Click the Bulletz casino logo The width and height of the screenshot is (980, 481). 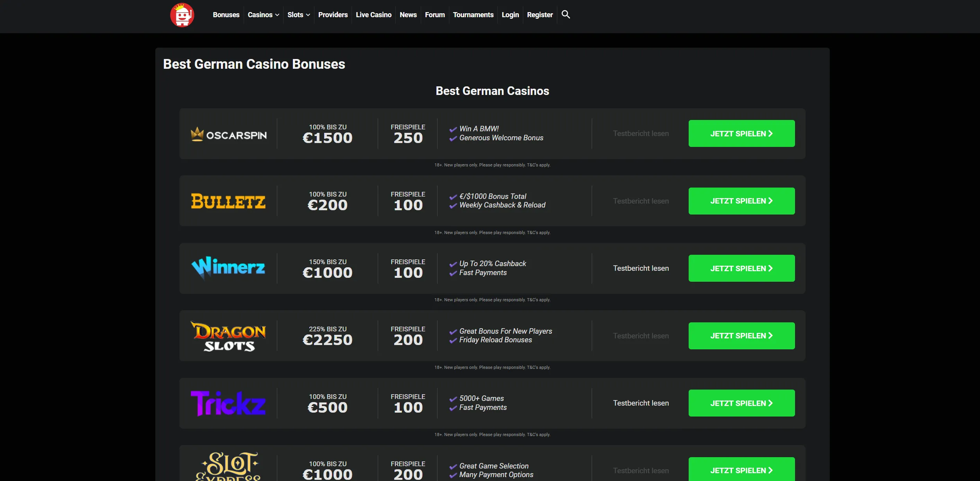click(x=228, y=201)
